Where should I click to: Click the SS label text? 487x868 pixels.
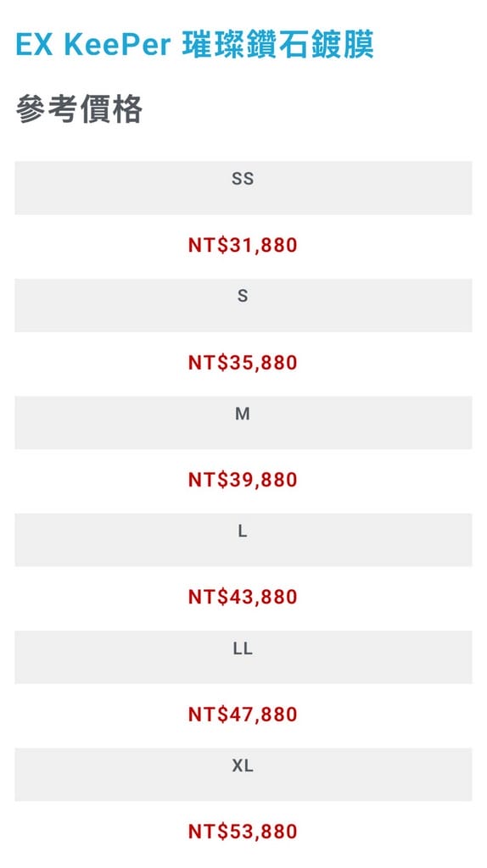coord(243,179)
